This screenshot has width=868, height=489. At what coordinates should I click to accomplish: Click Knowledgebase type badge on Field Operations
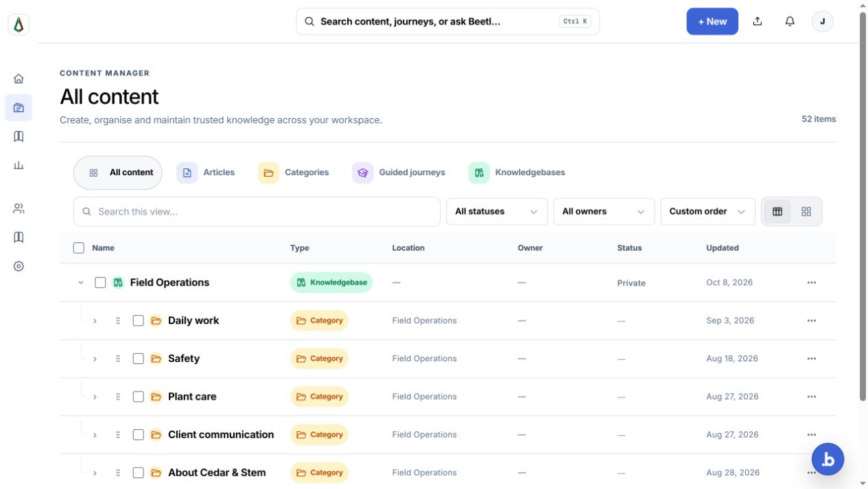click(331, 282)
